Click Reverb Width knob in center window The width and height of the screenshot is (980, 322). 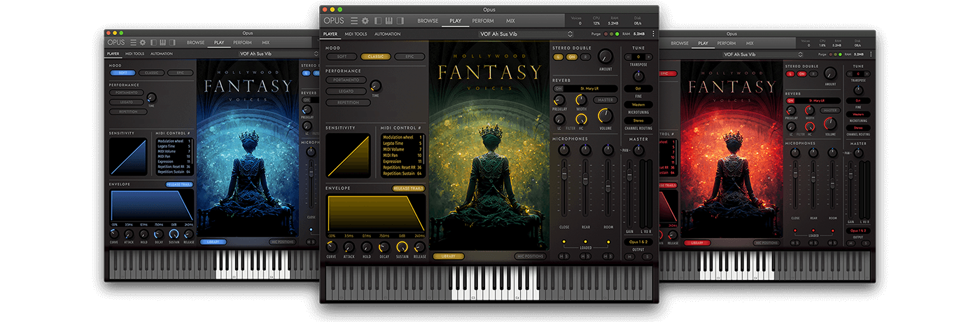(x=581, y=100)
